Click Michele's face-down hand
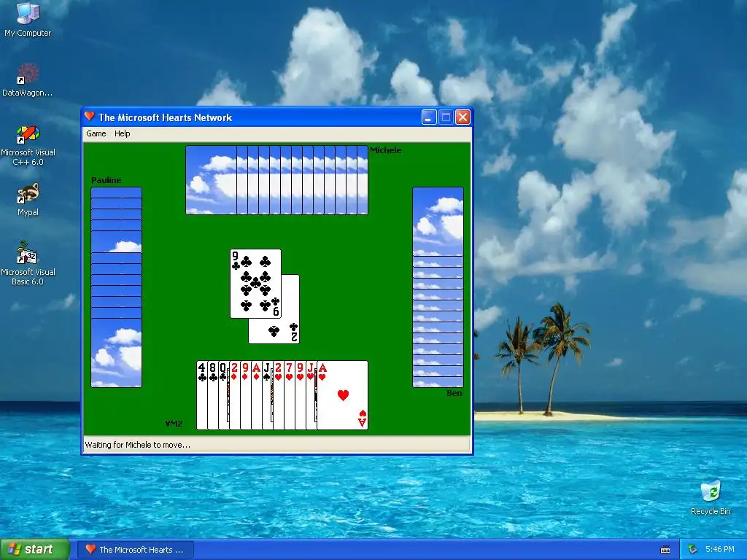The image size is (747, 560). point(276,180)
